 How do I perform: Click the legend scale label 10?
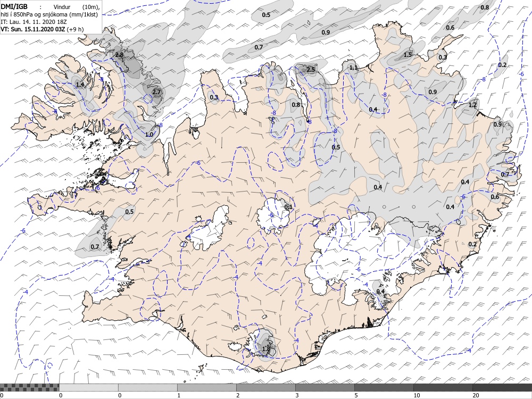[417, 395]
